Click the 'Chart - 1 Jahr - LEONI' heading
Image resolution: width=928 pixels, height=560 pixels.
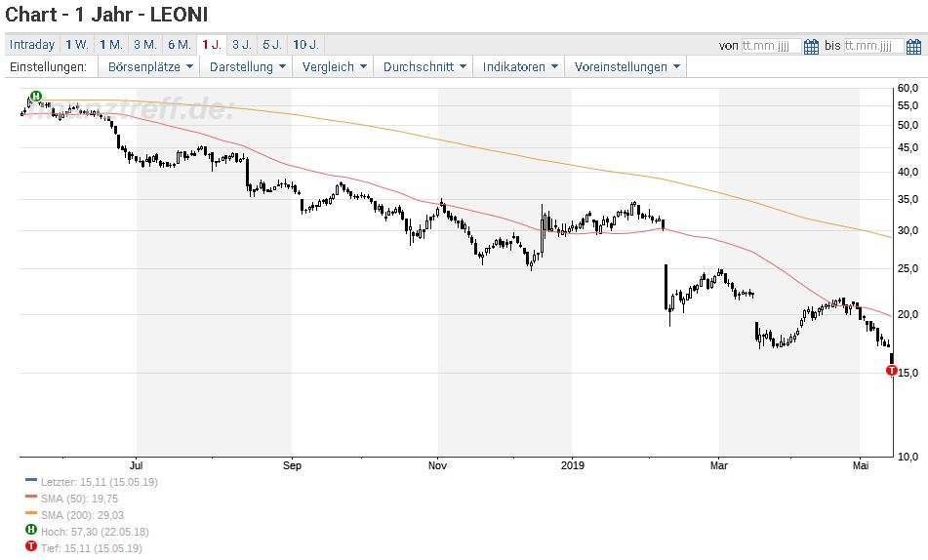[106, 15]
